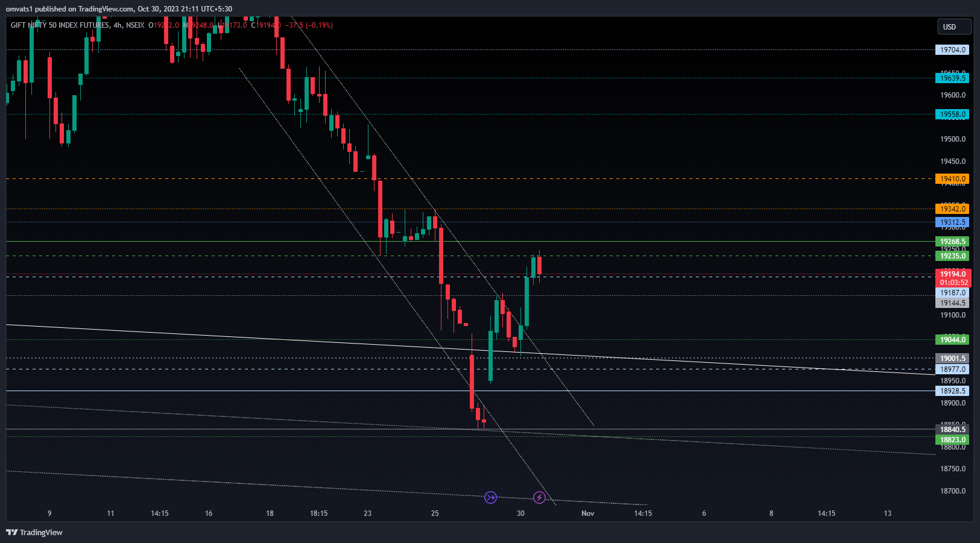Click the 19450.0 axis value
This screenshot has width=980, height=543.
point(953,162)
